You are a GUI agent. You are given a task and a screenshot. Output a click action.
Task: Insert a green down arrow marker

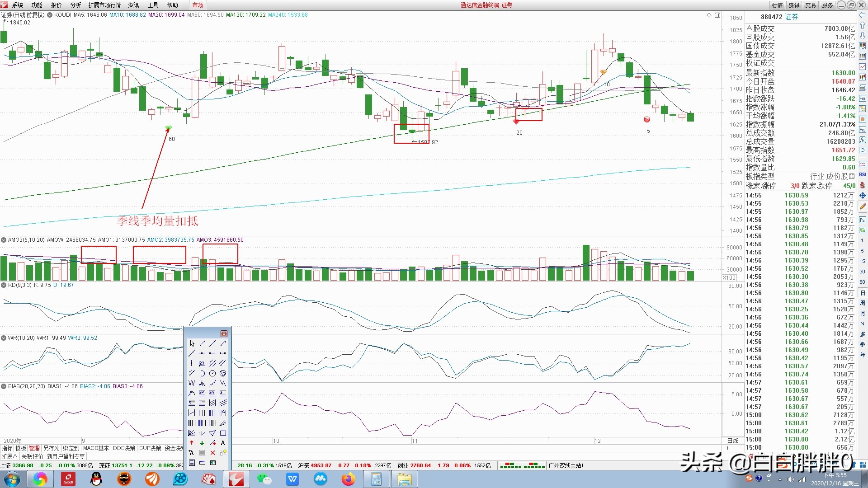202,443
